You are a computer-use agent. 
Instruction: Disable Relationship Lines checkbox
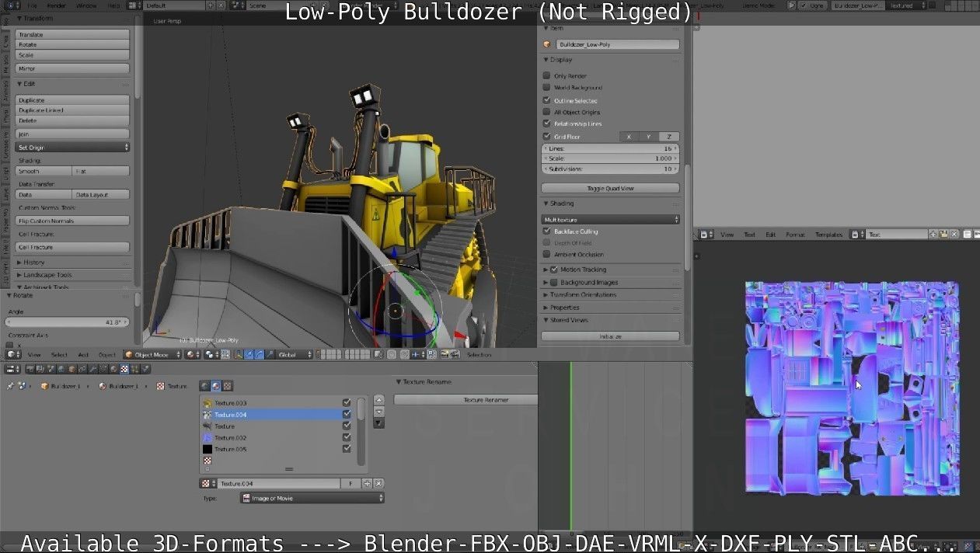547,123
